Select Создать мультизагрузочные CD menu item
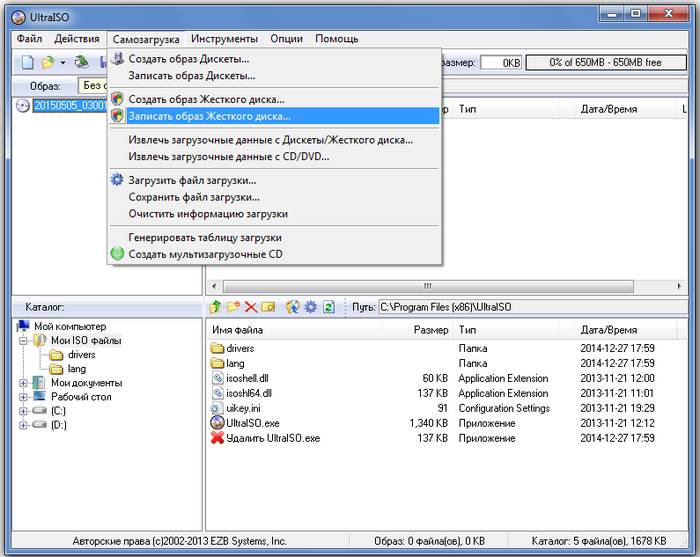This screenshot has width=700, height=557. [x=204, y=254]
